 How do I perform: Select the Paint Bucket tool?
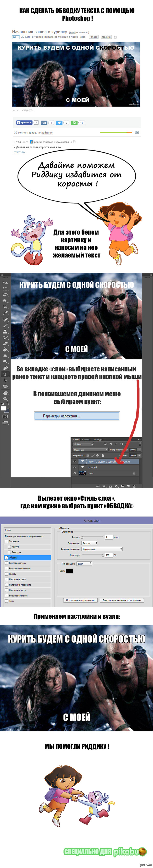[x=5, y=350]
